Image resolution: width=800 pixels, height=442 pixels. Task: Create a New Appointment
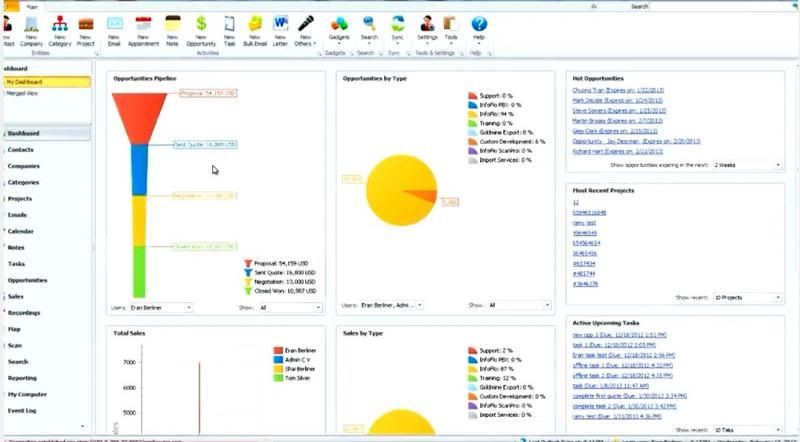pos(143,31)
